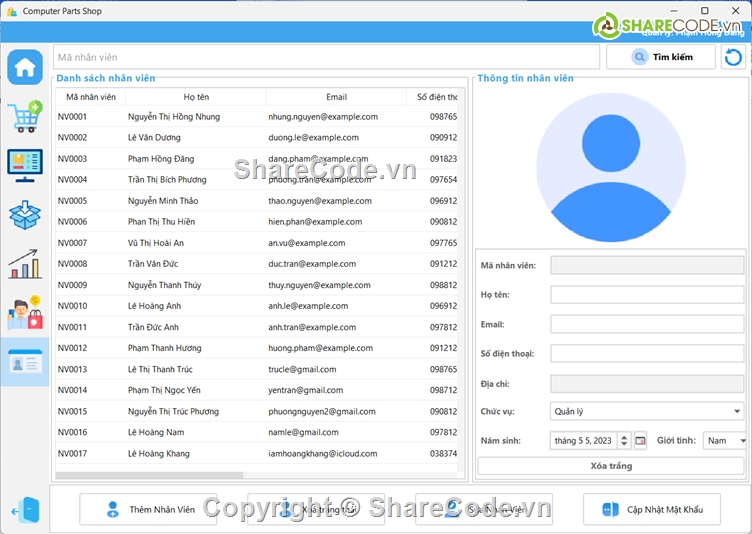Click email yentran@gmail.com

(x=306, y=390)
